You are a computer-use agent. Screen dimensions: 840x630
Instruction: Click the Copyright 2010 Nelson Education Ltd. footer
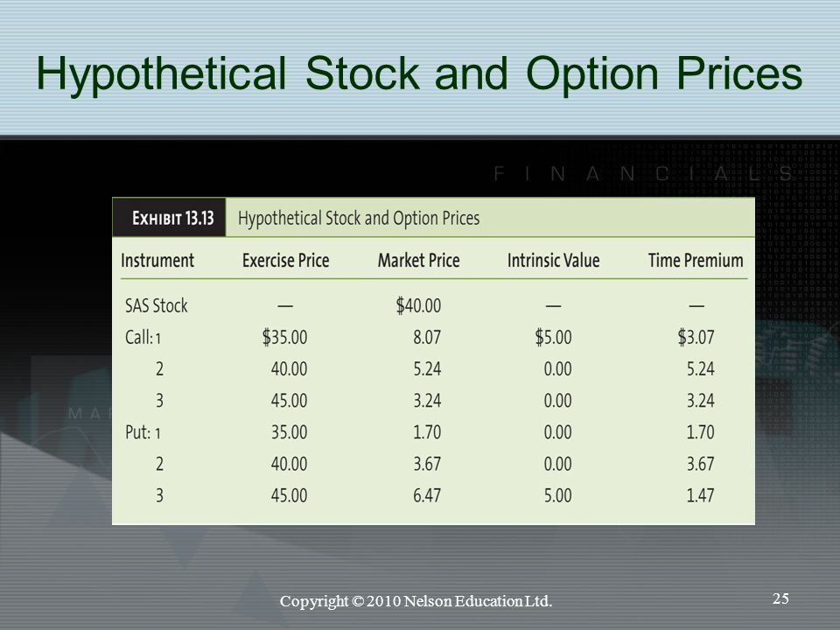click(416, 601)
